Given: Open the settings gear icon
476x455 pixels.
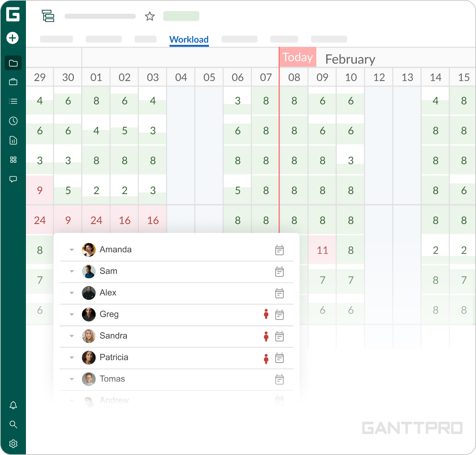Looking at the screenshot, I should click(13, 443).
